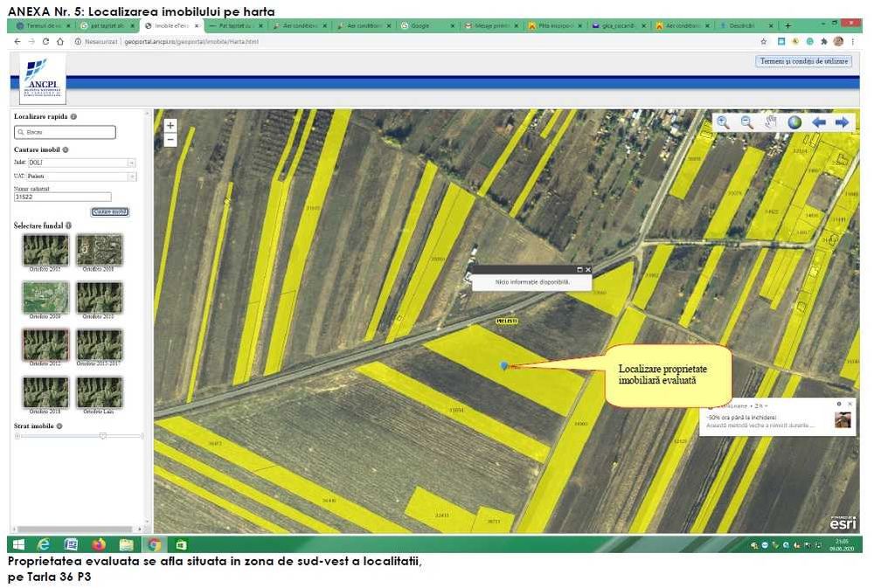The height and width of the screenshot is (588, 874).
Task: Click the Localizare rapida search field
Action: pos(66,132)
